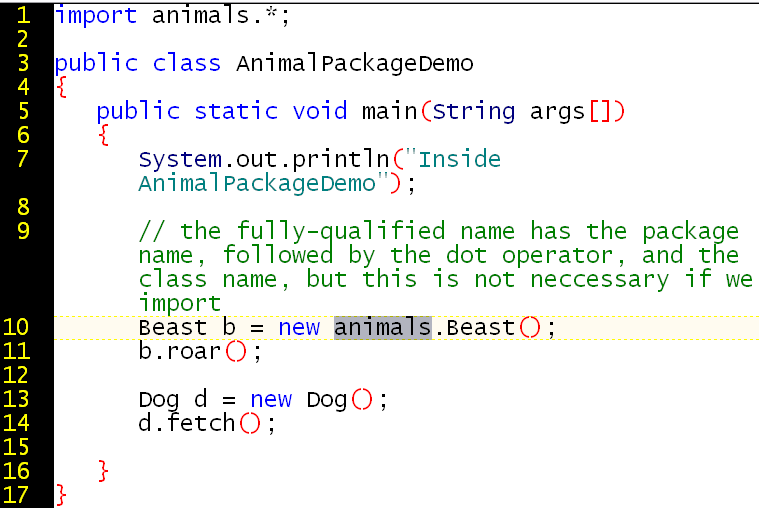Click the opening brace on line 6
The width and height of the screenshot is (759, 508).
103,136
